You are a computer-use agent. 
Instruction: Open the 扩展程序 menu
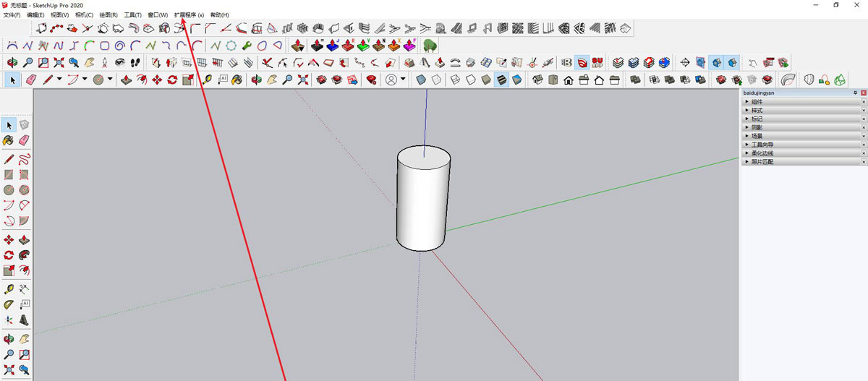188,15
